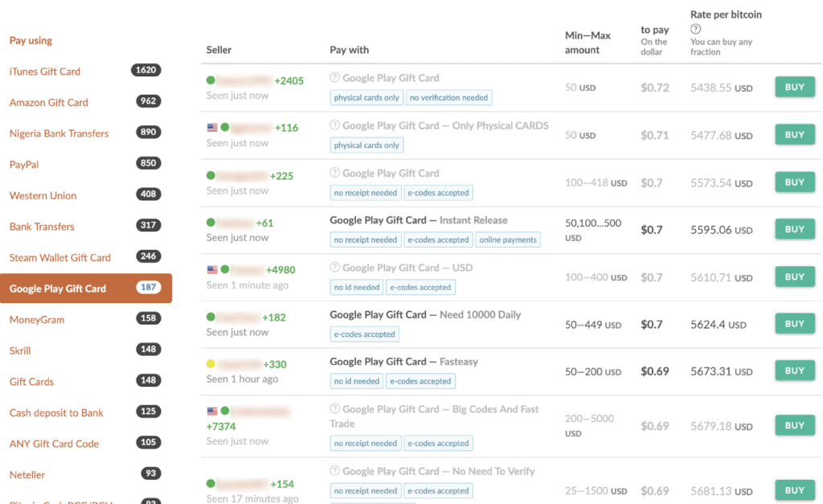Click highlighted Google Play Gift Card item
This screenshot has height=504, width=823.
[x=86, y=289]
